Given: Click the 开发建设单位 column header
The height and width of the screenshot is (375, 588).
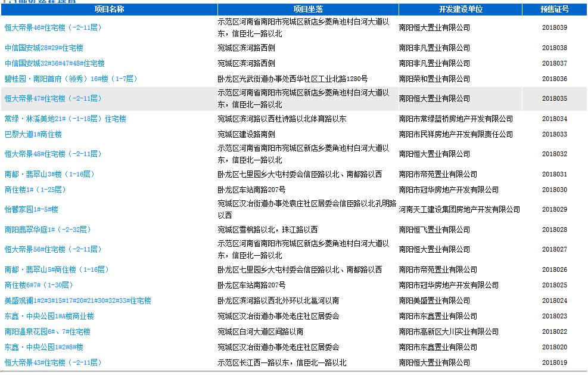Looking at the screenshot, I should pos(461,9).
